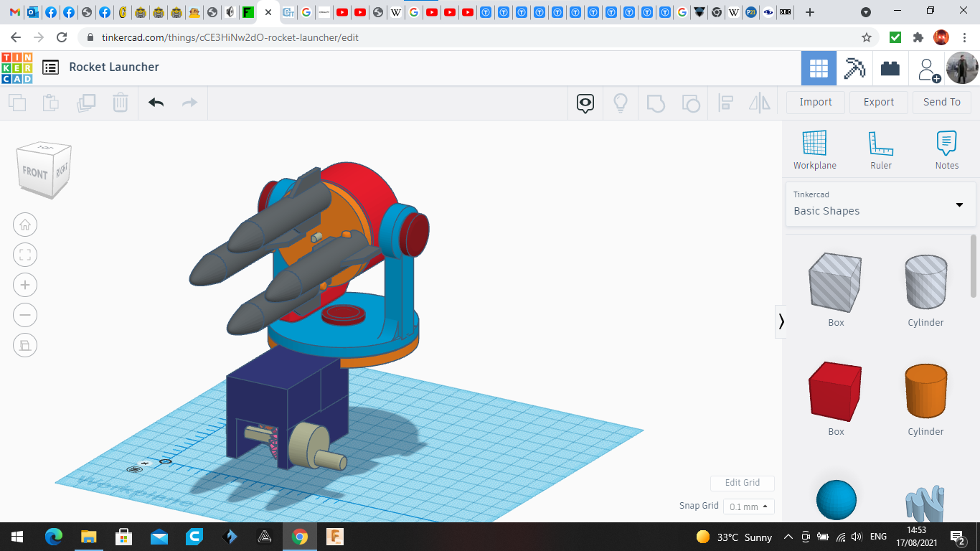Toggle notes visibility eye icon
Viewport: 980px width, 551px height.
pyautogui.click(x=585, y=103)
